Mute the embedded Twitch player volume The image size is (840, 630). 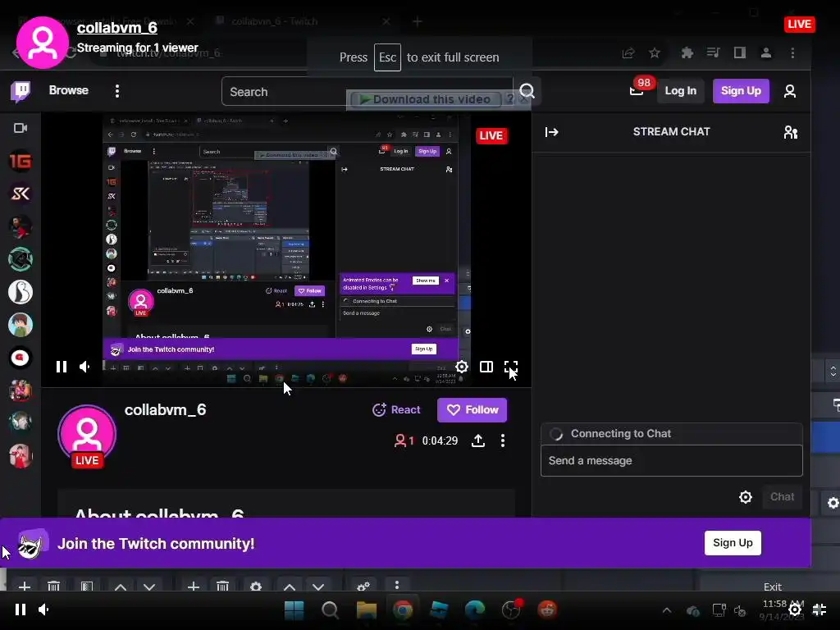click(85, 367)
